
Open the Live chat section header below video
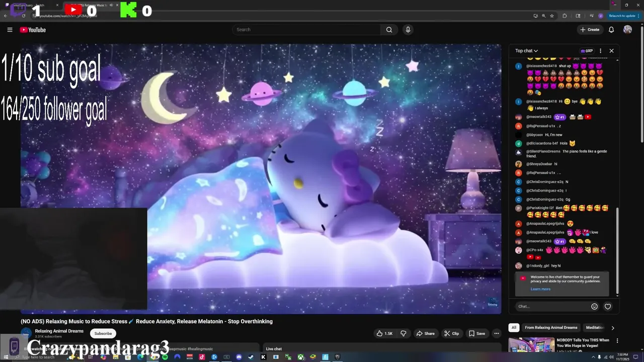coord(274,349)
